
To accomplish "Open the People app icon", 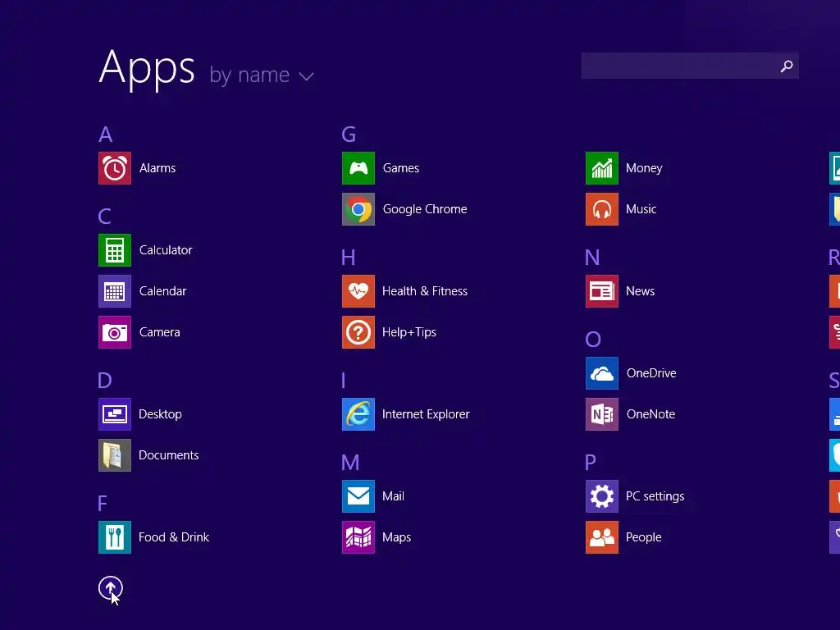I will (602, 537).
